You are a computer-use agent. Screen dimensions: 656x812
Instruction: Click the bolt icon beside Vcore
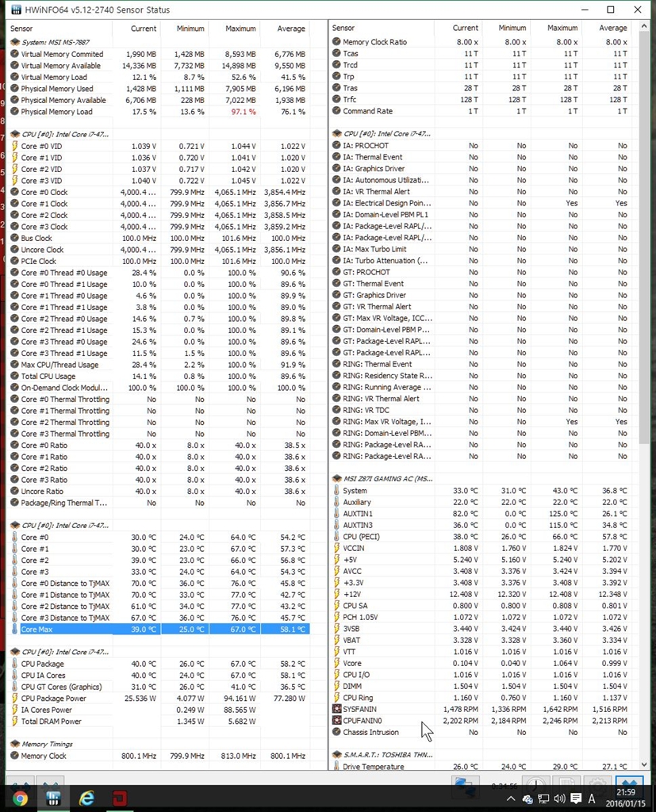[x=337, y=663]
